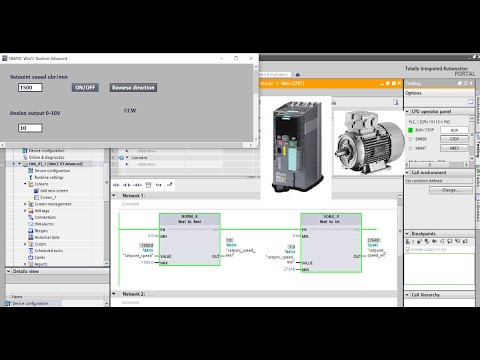Insert normally open contact from ladder toolbar
The width and height of the screenshot is (480, 360).
tap(116, 185)
